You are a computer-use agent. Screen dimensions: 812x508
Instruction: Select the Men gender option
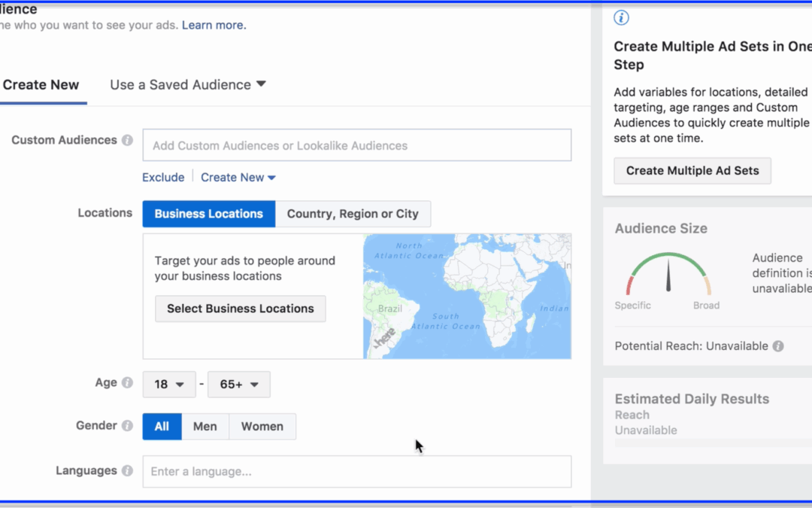205,426
